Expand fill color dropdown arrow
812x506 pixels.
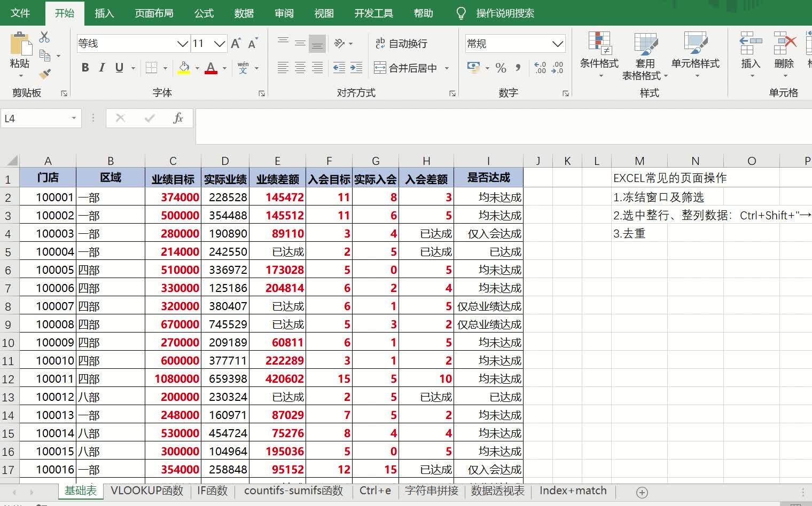pyautogui.click(x=197, y=68)
